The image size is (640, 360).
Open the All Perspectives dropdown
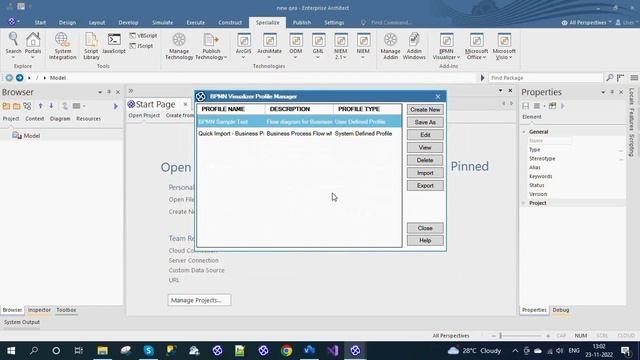click(586, 22)
